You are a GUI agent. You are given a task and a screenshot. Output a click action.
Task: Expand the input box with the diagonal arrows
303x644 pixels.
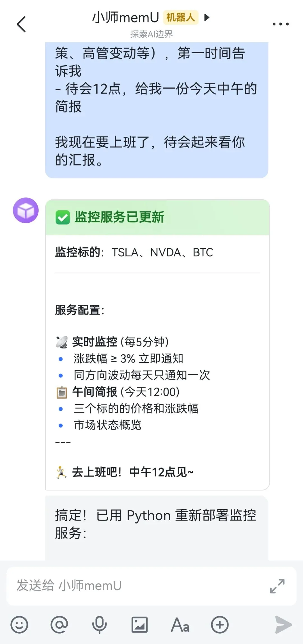[x=277, y=586]
